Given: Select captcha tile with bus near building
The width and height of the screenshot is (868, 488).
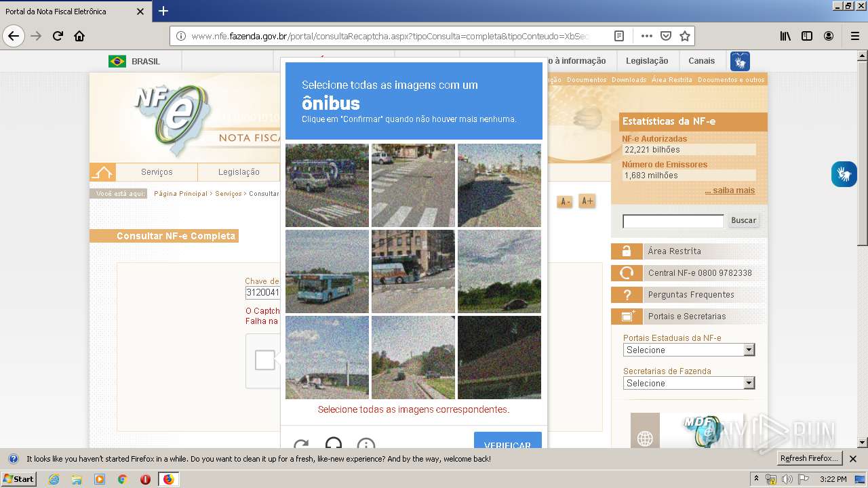Looking at the screenshot, I should point(413,271).
